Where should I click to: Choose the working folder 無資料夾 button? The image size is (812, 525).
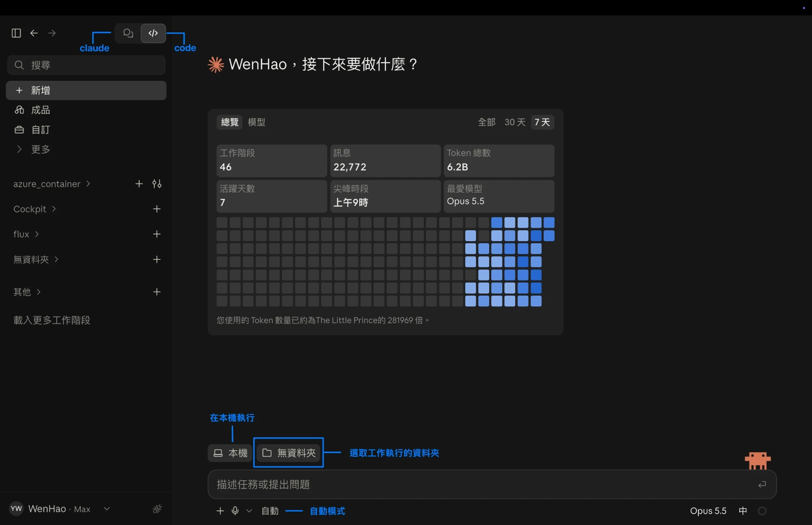tap(289, 453)
